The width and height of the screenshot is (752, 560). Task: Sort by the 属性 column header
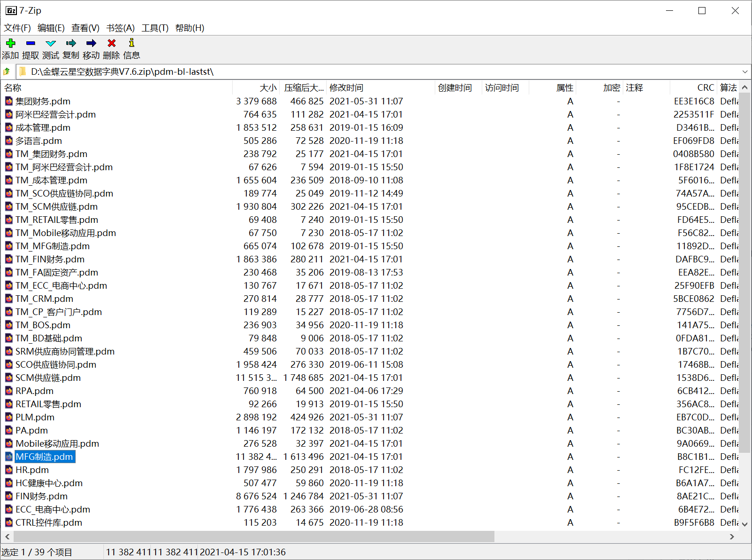552,88
